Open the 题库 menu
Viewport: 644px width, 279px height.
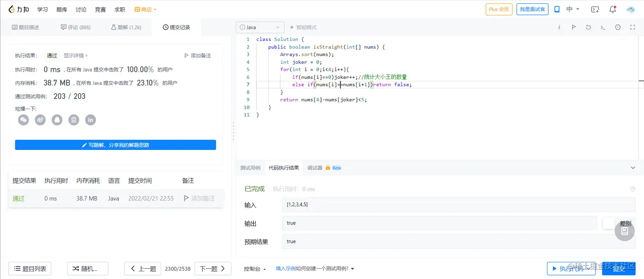[62, 9]
